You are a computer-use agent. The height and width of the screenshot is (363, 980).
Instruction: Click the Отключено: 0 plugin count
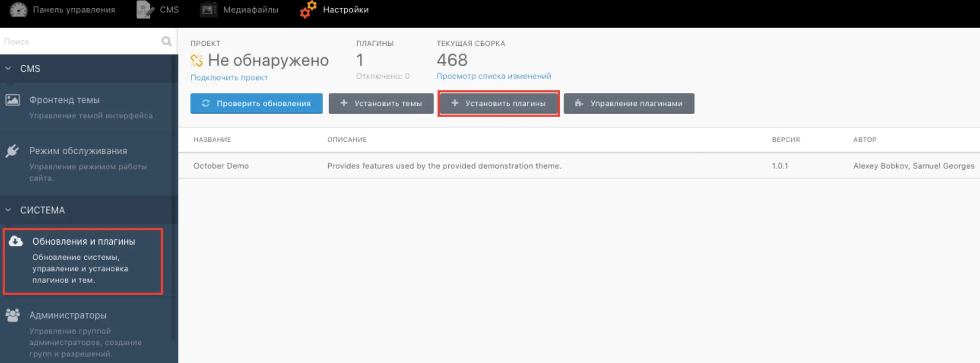pos(383,76)
